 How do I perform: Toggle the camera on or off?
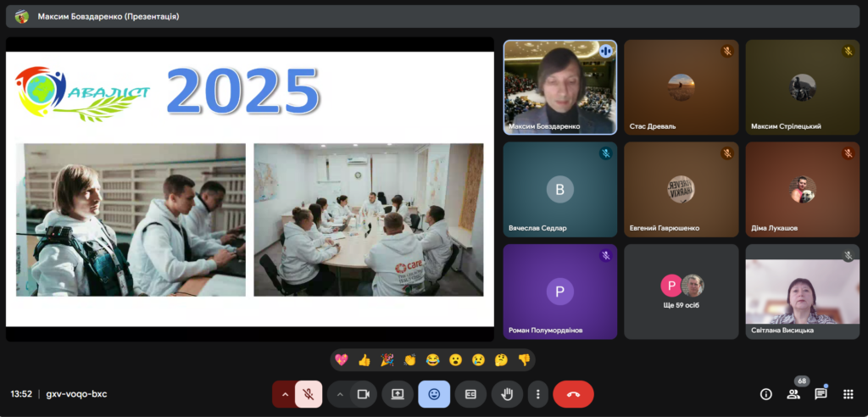point(364,394)
